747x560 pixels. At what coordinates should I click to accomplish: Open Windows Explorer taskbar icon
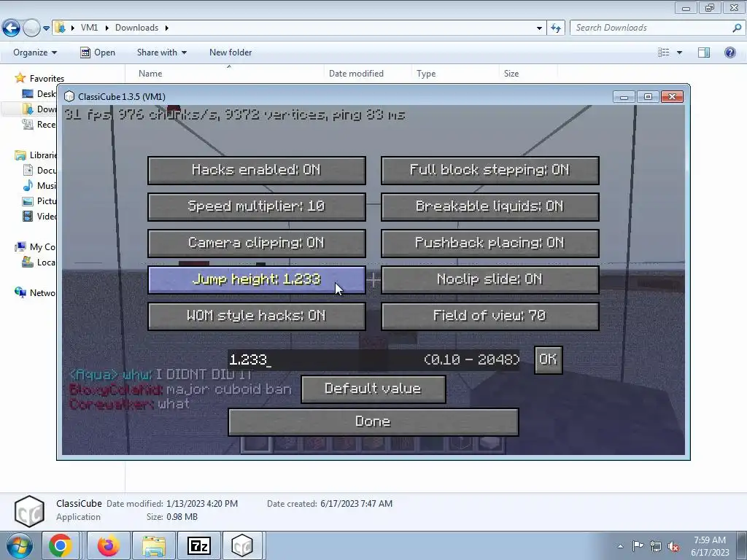153,545
